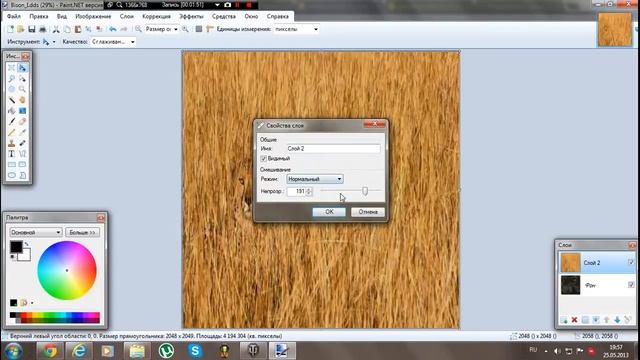Open the Эффекты menu

(x=191, y=16)
